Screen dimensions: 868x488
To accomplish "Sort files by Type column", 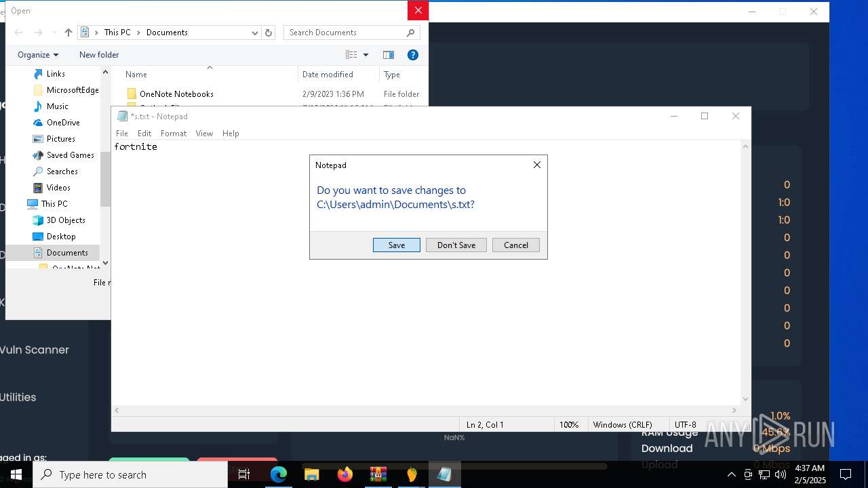I will [391, 75].
